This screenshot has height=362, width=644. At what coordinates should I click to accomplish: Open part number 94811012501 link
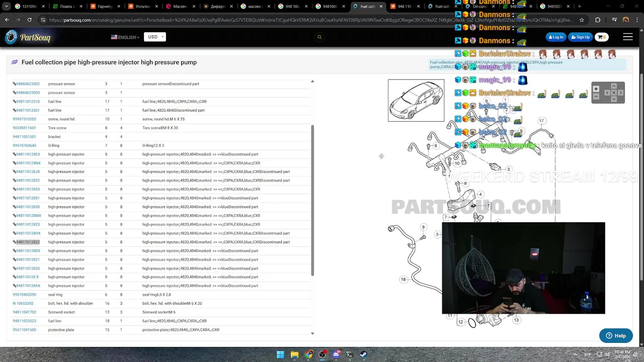click(x=28, y=110)
